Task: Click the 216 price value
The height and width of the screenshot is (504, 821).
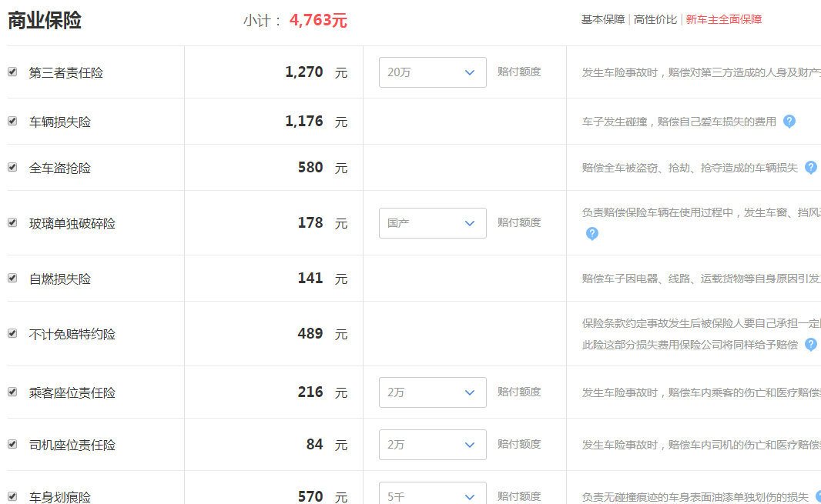Action: pyautogui.click(x=310, y=392)
